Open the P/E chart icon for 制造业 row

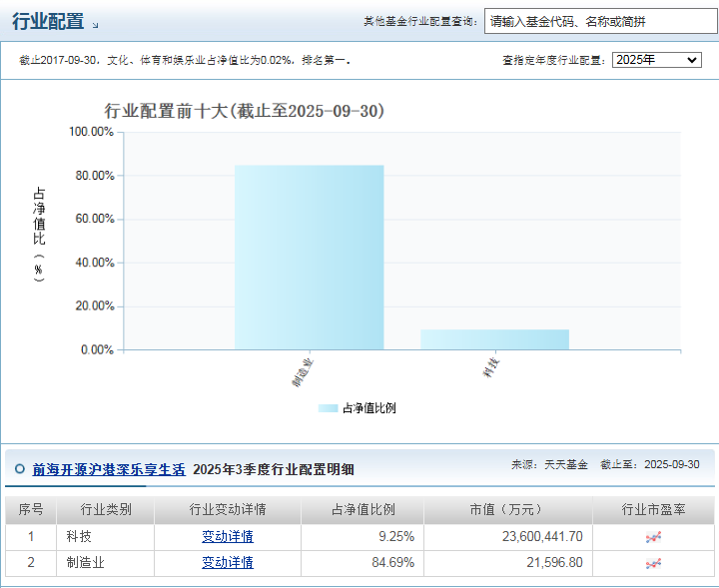(653, 563)
